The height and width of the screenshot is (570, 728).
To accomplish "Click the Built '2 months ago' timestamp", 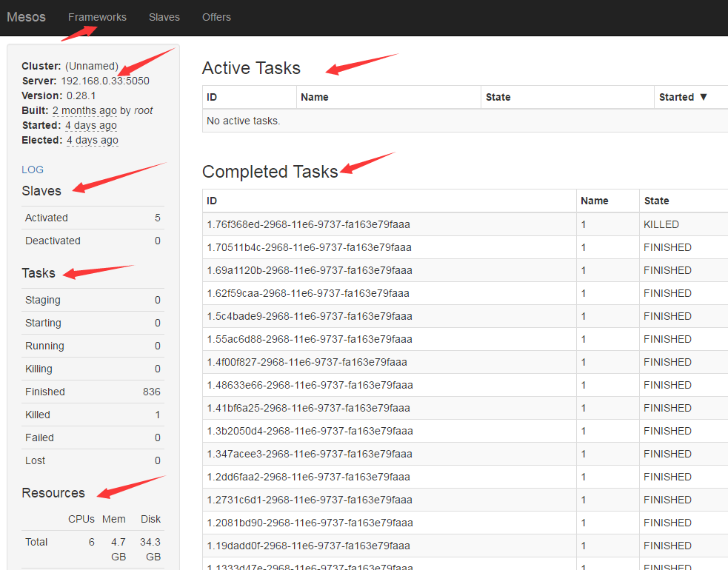I will (84, 110).
